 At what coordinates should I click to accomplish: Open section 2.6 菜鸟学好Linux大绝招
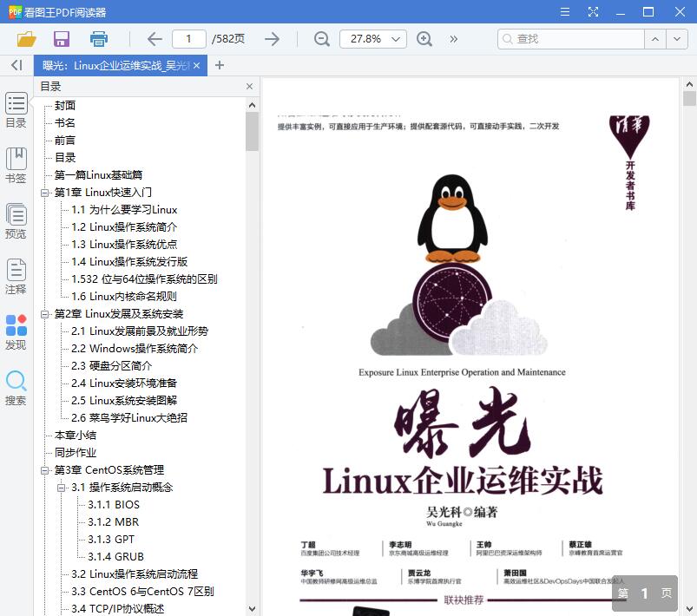tap(129, 418)
